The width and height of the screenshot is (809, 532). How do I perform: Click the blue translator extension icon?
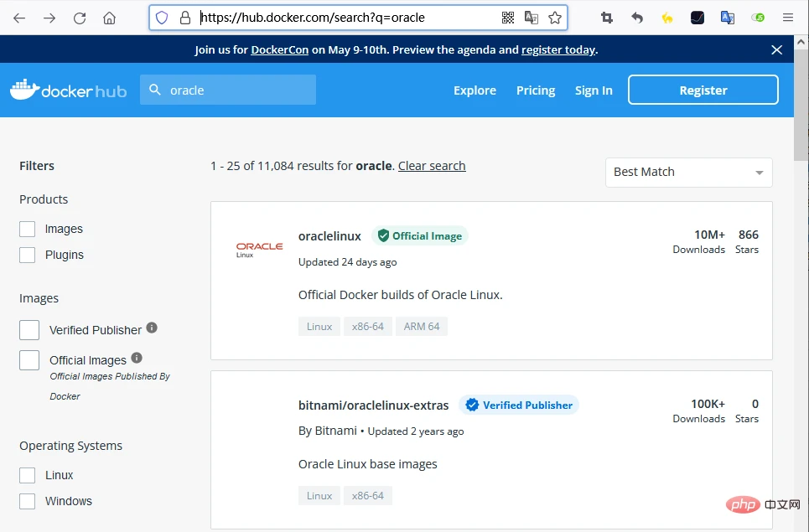coord(728,18)
